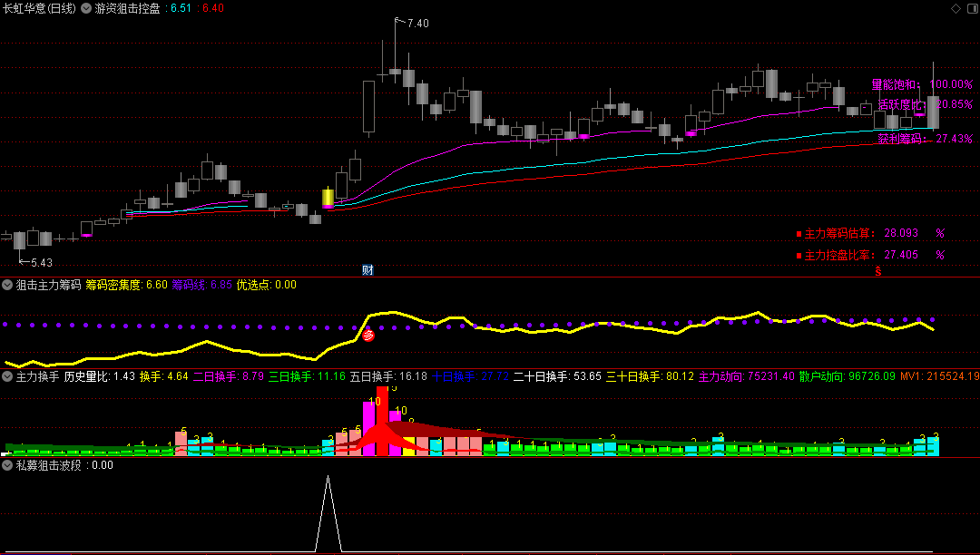Click the MV1: 215524.19 value

point(939,376)
